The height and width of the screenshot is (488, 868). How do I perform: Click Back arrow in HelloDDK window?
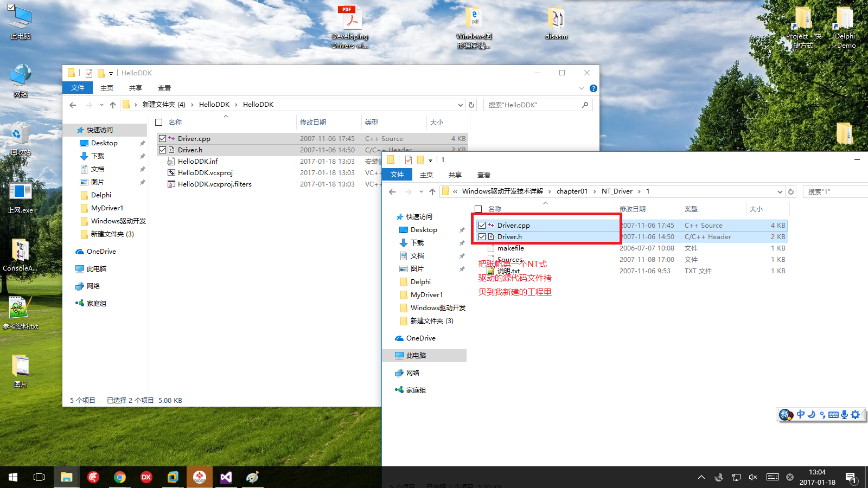pos(73,105)
